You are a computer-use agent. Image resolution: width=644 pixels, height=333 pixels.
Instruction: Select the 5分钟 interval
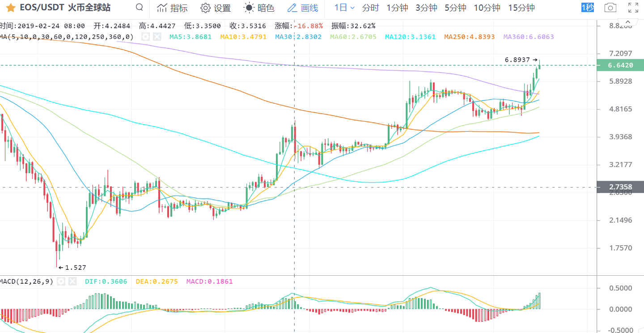(x=455, y=8)
